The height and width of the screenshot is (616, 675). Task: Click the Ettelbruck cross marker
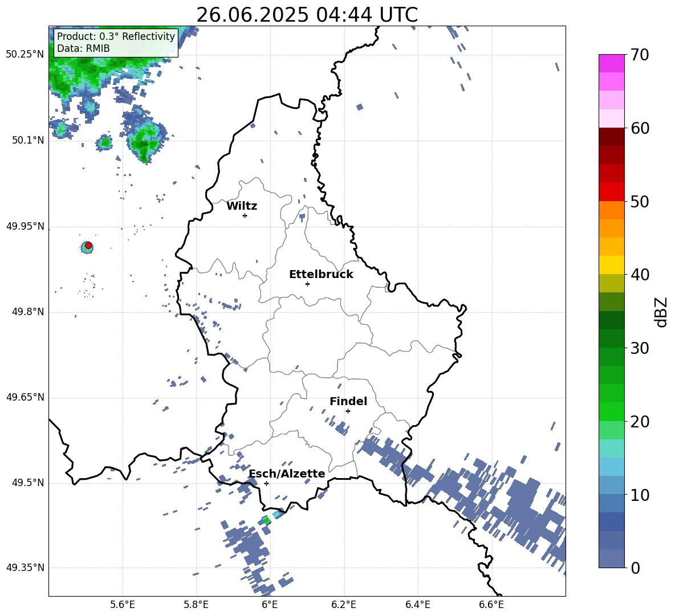[307, 284]
